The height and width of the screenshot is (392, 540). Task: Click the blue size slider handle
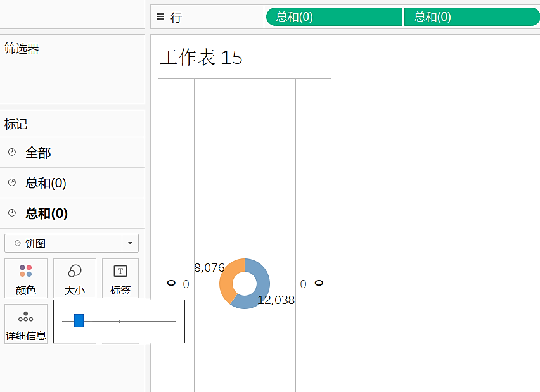click(x=79, y=321)
